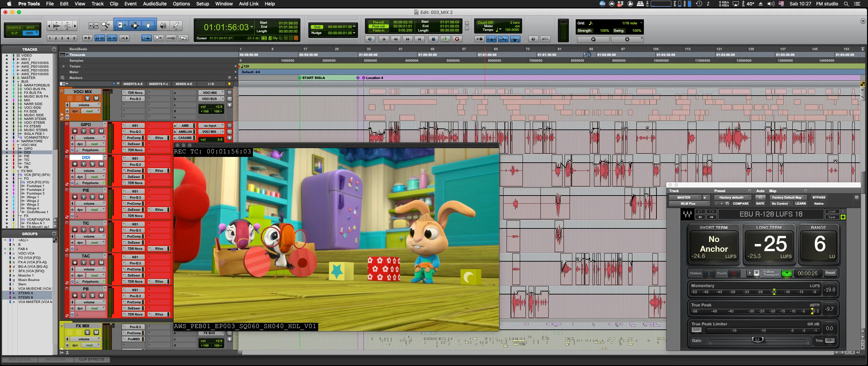The image size is (868, 366).
Task: Enable SHUFFLE edit mode
Action: (x=14, y=27)
